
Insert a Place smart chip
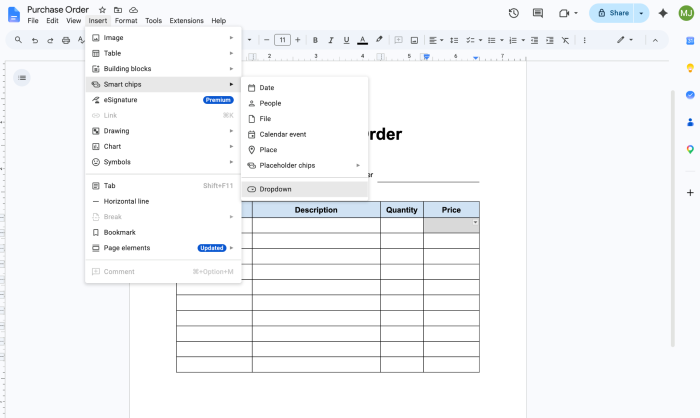(x=305, y=150)
